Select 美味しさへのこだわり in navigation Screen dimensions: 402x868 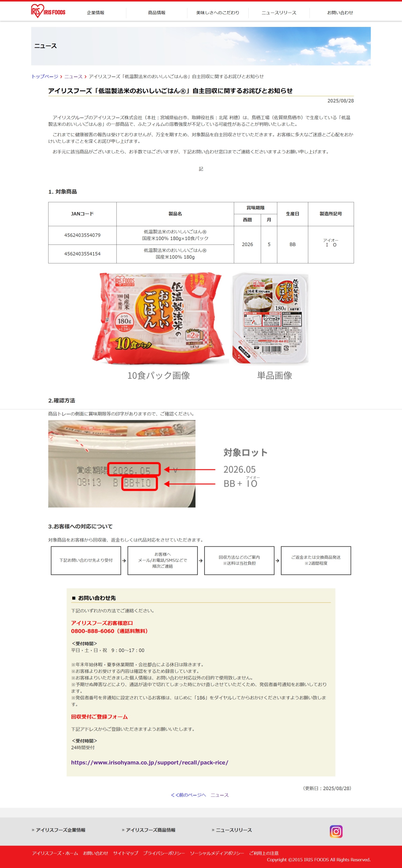tap(218, 13)
